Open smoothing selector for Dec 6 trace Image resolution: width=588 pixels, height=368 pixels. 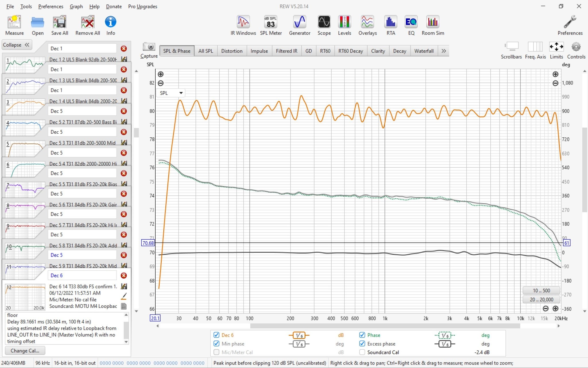299,335
